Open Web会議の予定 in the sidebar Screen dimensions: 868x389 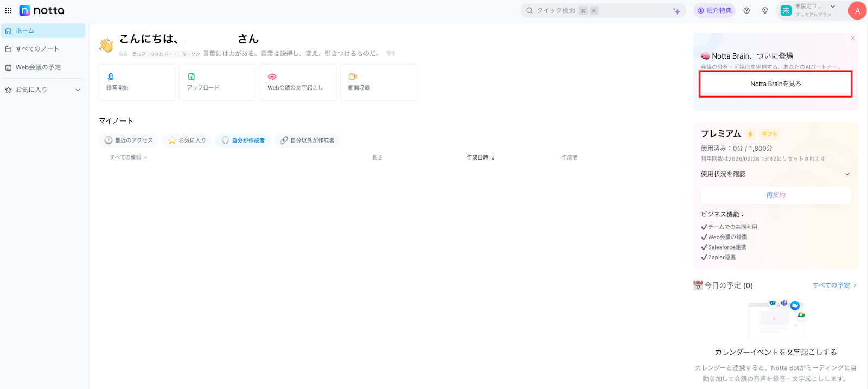coord(43,67)
